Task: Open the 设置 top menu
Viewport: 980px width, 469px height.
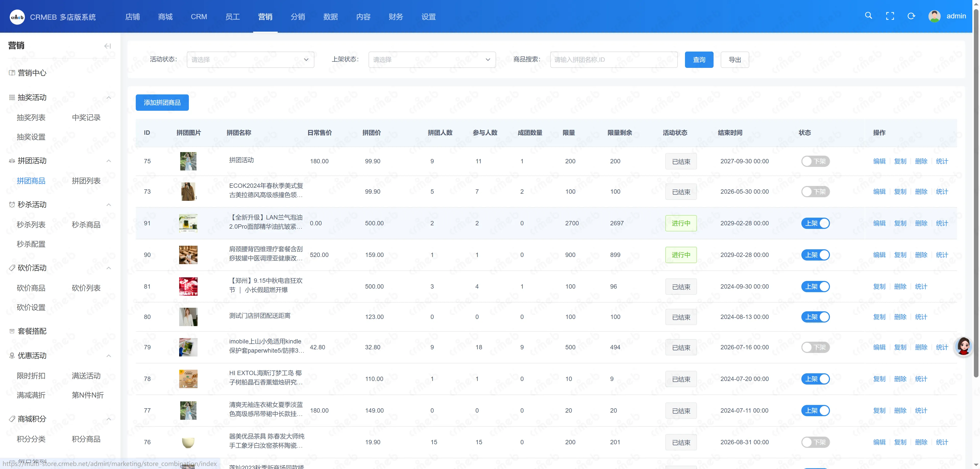Action: 428,17
